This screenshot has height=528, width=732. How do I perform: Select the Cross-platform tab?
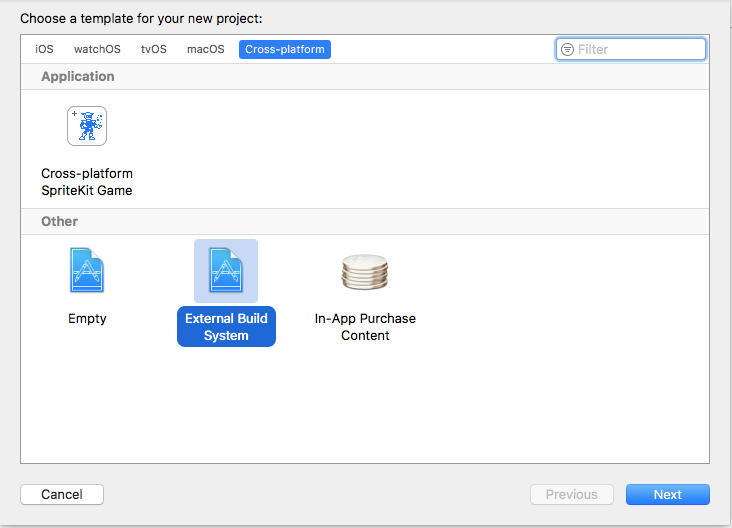click(x=285, y=49)
